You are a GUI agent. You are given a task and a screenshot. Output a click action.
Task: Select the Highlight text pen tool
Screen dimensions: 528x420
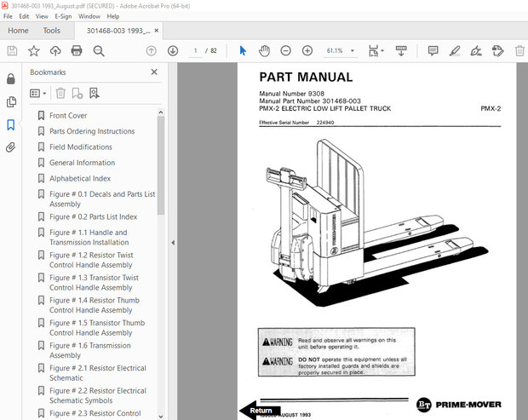tap(455, 51)
